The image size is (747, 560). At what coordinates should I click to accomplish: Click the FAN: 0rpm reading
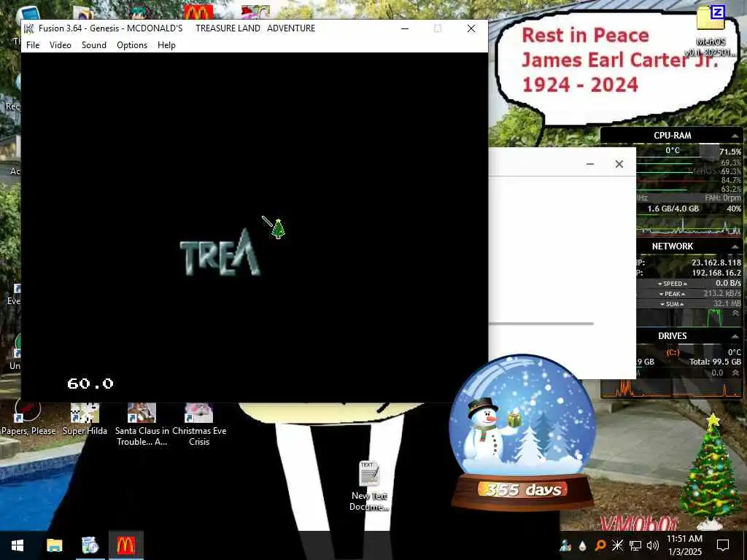pos(723,198)
